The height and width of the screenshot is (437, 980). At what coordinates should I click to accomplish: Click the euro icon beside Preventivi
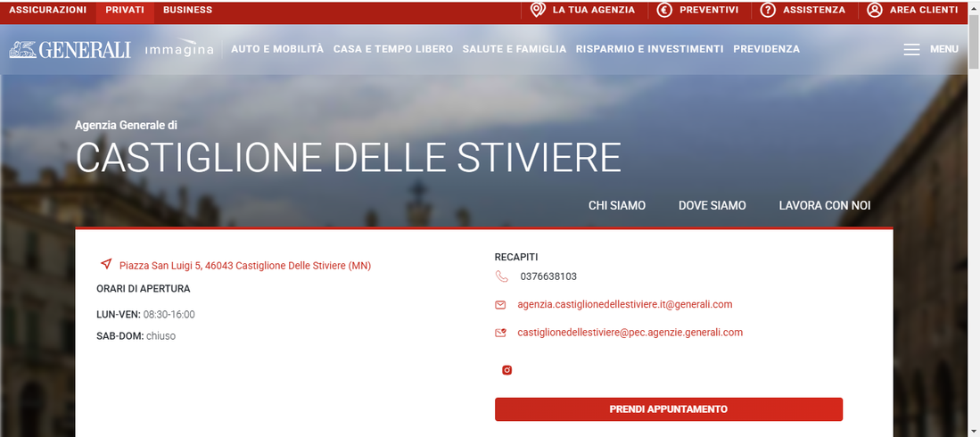pos(664,10)
